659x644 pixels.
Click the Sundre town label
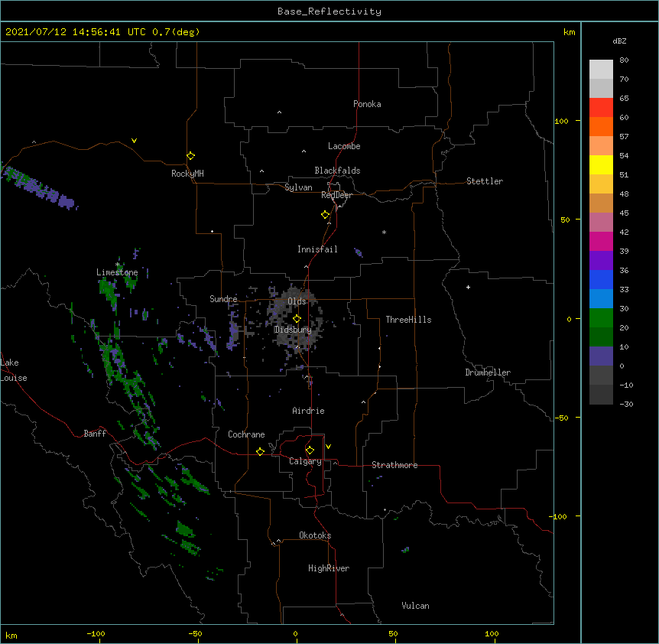point(223,299)
